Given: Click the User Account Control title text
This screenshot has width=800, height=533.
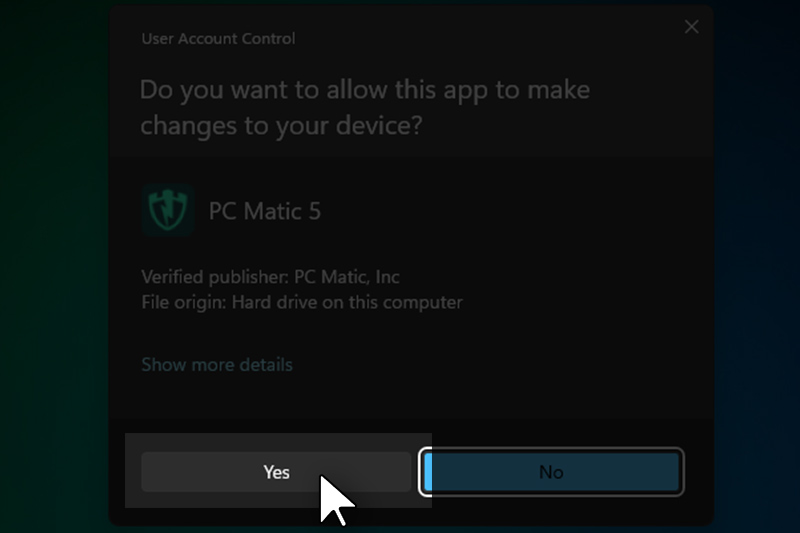Looking at the screenshot, I should pyautogui.click(x=218, y=39).
